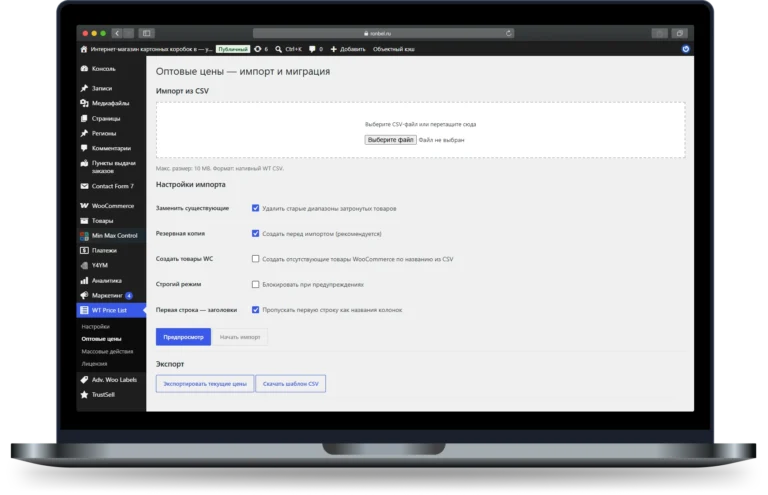Click the Предпросмотр button
The width and height of the screenshot is (768, 495).
[x=183, y=337]
